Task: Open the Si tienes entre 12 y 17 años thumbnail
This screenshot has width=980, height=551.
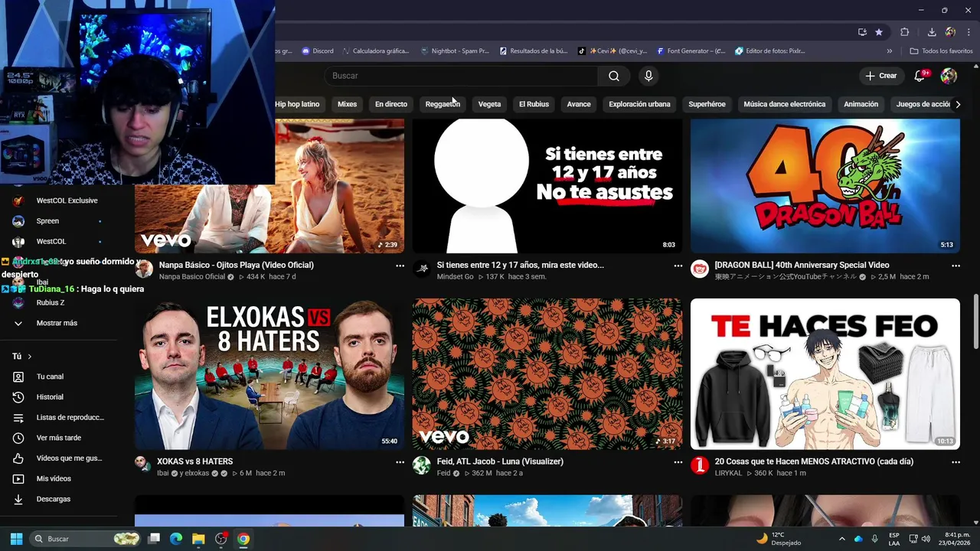Action: pos(547,186)
